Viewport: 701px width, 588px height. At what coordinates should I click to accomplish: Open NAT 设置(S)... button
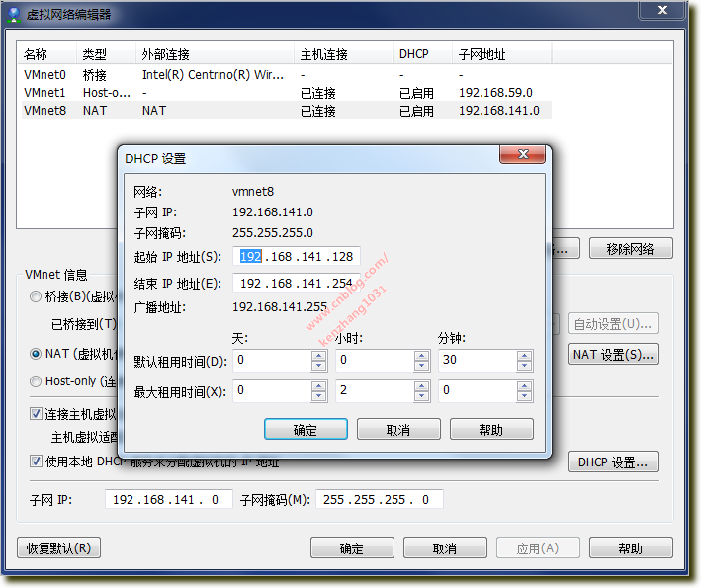[x=613, y=355]
